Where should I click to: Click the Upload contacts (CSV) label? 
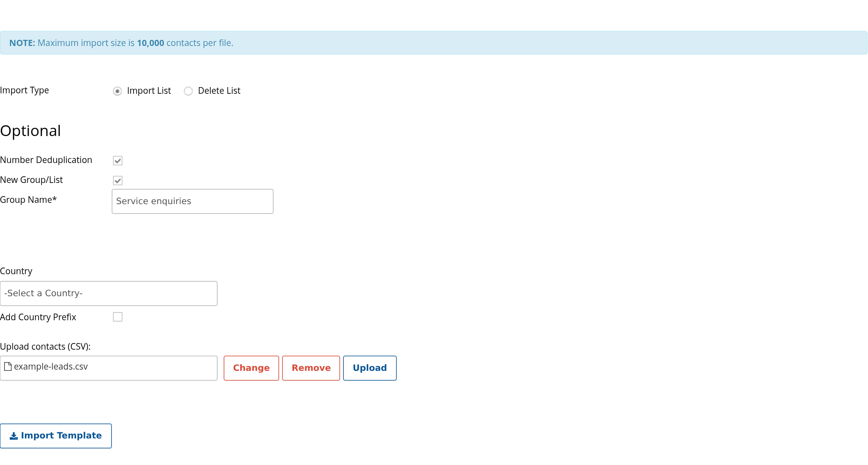tap(45, 347)
